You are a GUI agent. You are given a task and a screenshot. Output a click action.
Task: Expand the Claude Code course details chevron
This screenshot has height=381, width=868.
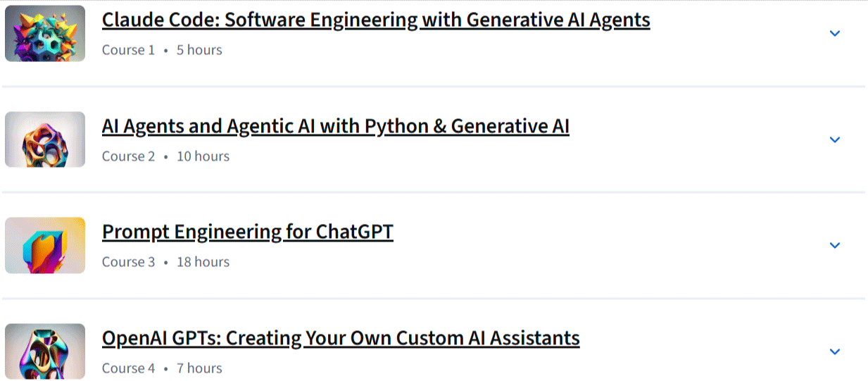(835, 34)
